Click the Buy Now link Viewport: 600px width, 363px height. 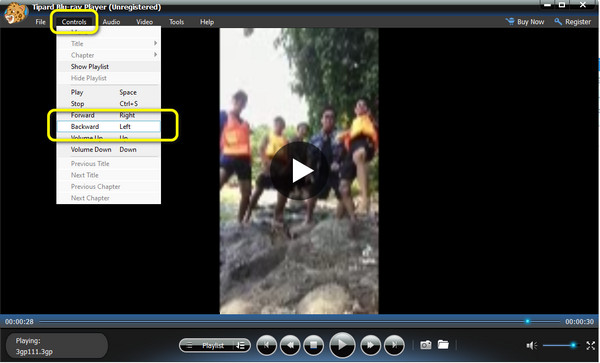click(x=525, y=22)
